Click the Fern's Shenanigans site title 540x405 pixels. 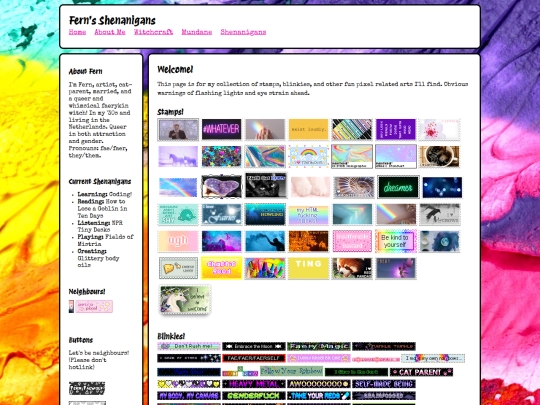112,21
